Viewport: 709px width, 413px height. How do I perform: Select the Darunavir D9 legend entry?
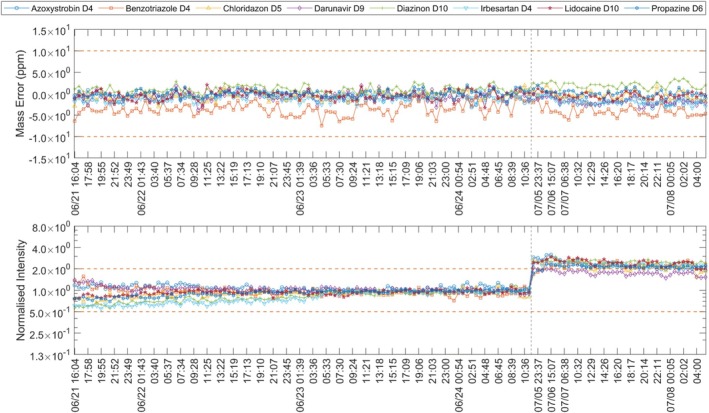[329, 8]
